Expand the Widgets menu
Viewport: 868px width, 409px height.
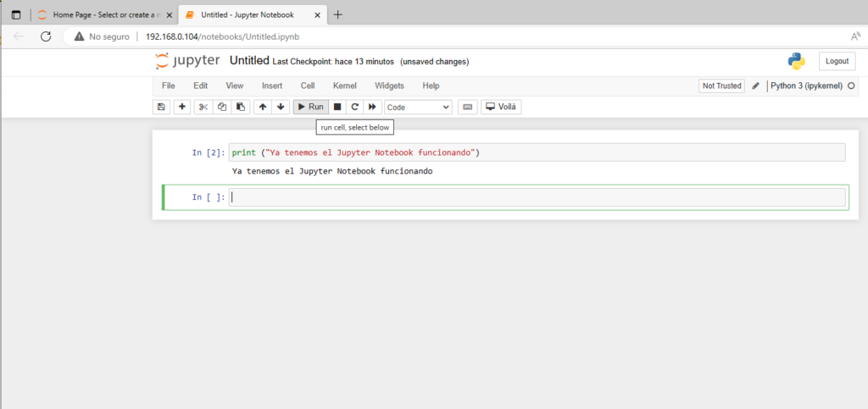(389, 86)
